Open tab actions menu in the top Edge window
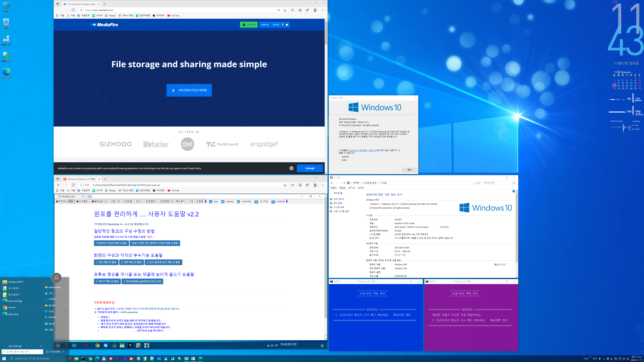This screenshot has height=362, width=644. 58,4
